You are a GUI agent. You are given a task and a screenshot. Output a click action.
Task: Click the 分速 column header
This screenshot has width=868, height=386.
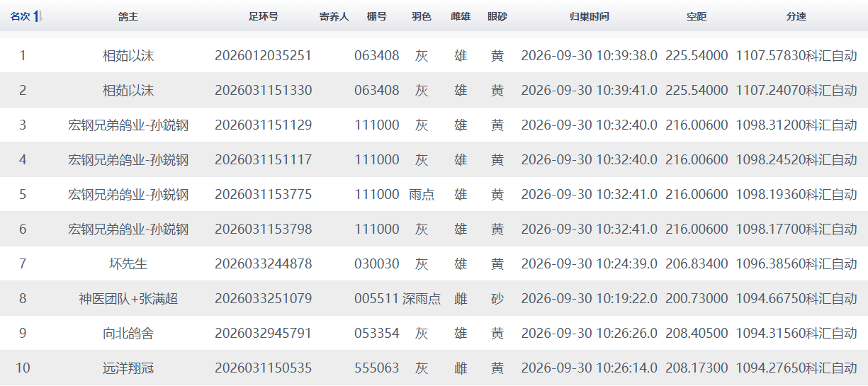796,16
